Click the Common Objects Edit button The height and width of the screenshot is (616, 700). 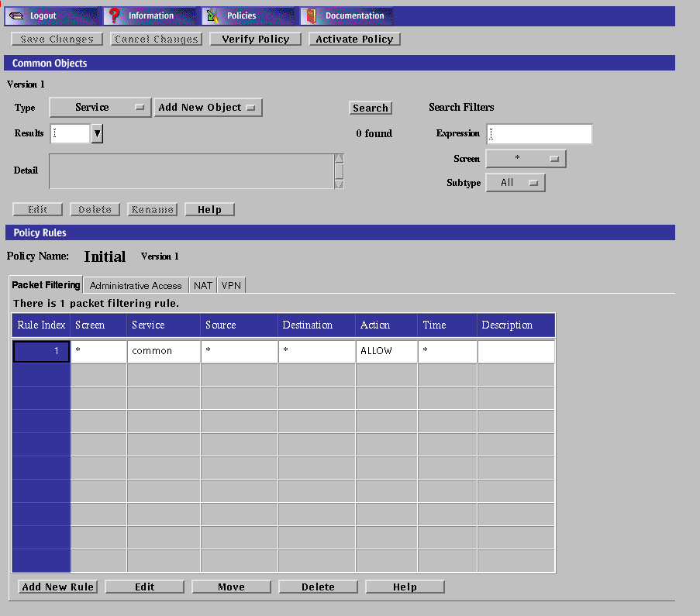37,209
